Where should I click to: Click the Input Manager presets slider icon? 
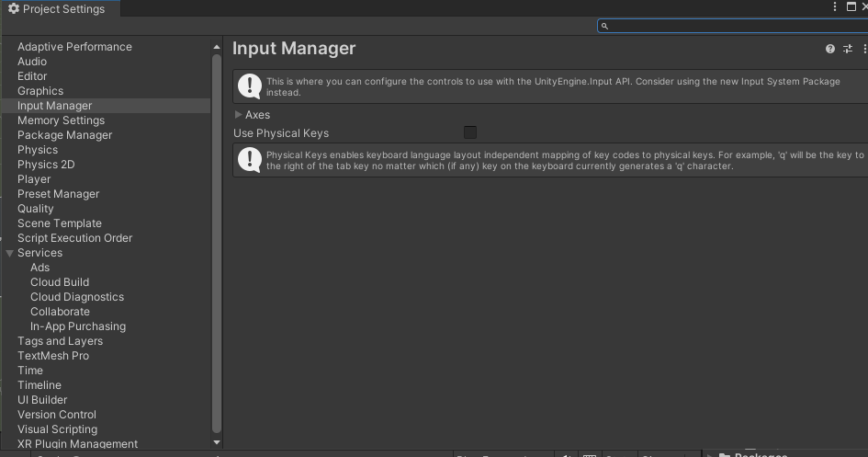coord(848,49)
